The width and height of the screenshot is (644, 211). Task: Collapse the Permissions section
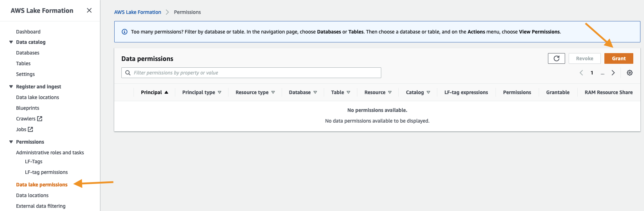[x=11, y=142]
